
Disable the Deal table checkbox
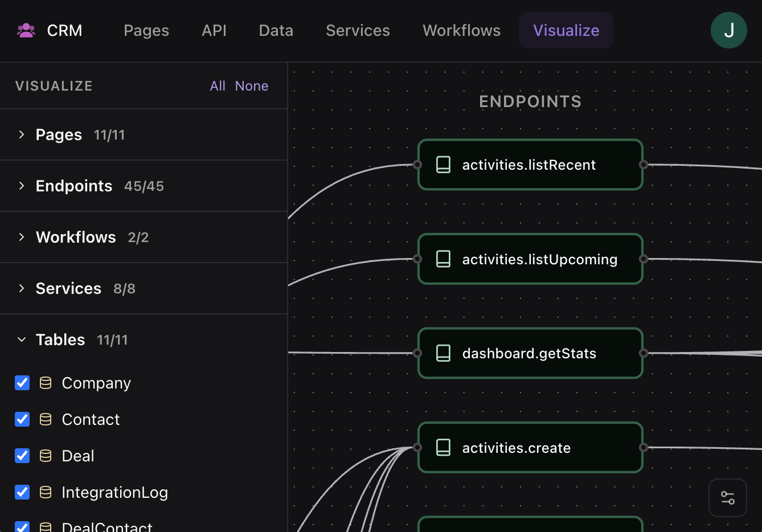tap(22, 456)
